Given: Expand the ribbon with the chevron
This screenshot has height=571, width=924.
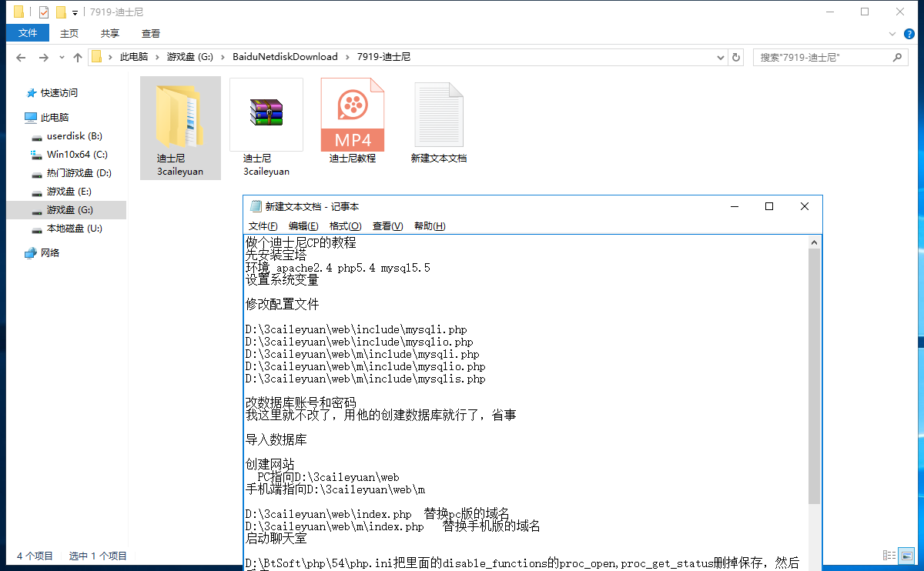Looking at the screenshot, I should (x=891, y=34).
